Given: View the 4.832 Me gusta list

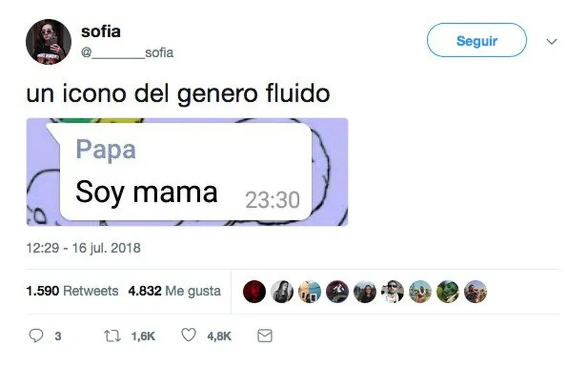Looking at the screenshot, I should tap(174, 291).
